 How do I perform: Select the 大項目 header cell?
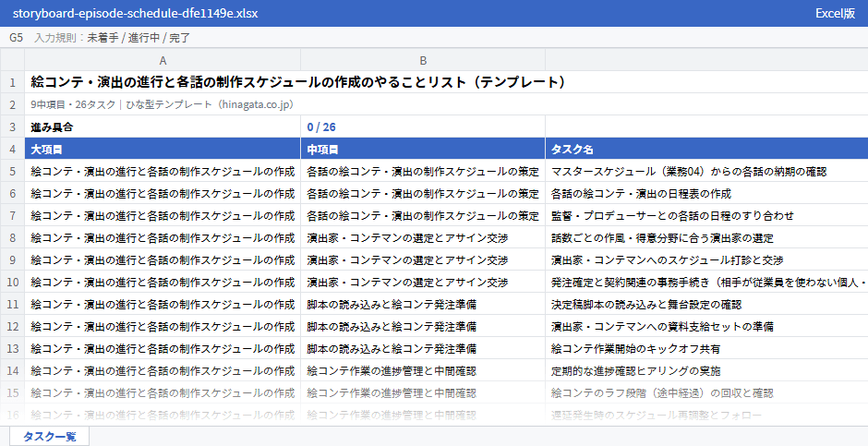[x=163, y=150]
